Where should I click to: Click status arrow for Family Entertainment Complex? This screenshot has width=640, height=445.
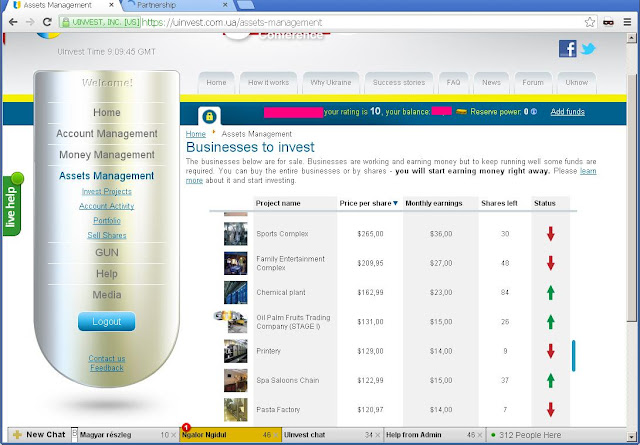pos(551,263)
